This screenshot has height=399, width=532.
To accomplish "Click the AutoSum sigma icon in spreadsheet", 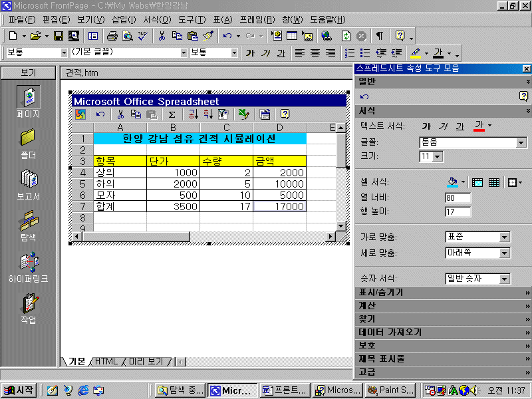I will click(172, 114).
